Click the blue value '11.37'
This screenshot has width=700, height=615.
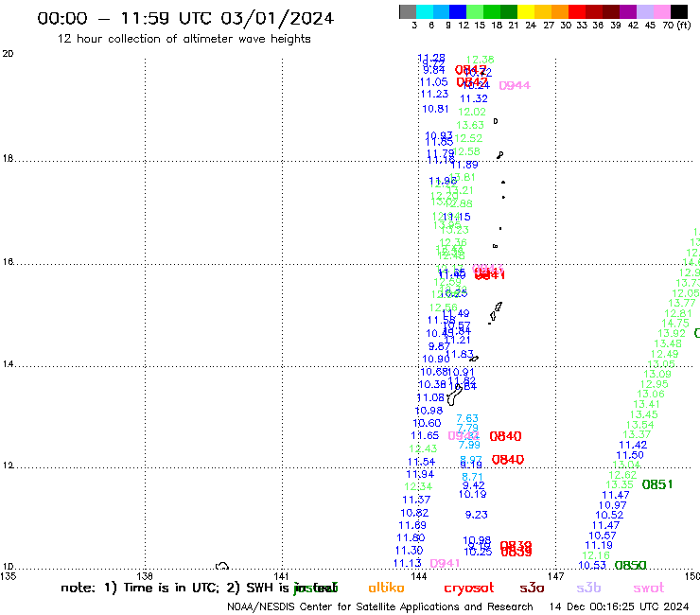tap(416, 500)
